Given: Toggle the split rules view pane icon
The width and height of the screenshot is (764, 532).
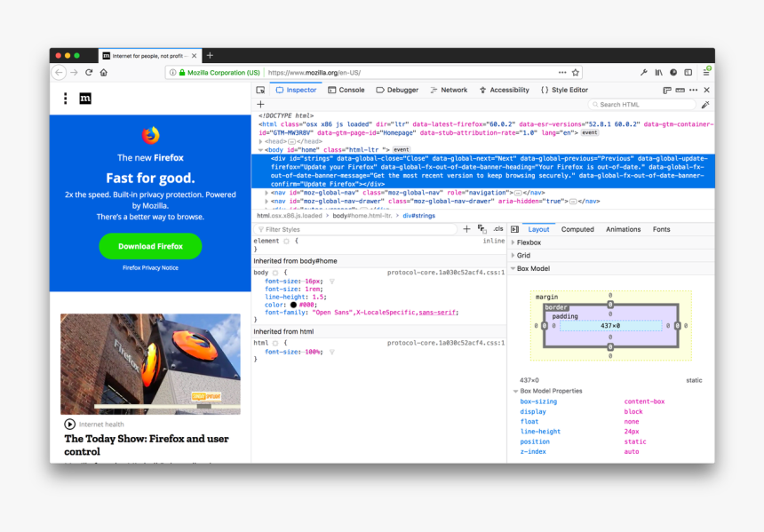Looking at the screenshot, I should point(514,229).
